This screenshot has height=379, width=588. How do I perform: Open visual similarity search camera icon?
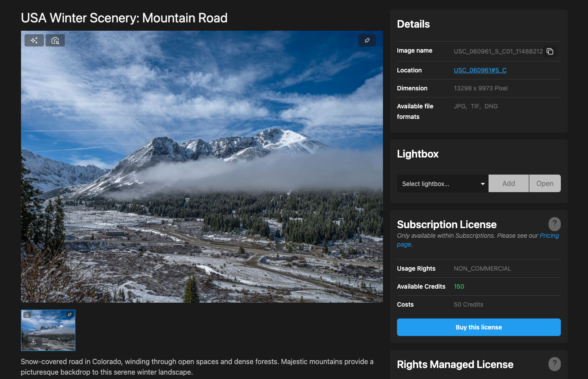click(55, 40)
